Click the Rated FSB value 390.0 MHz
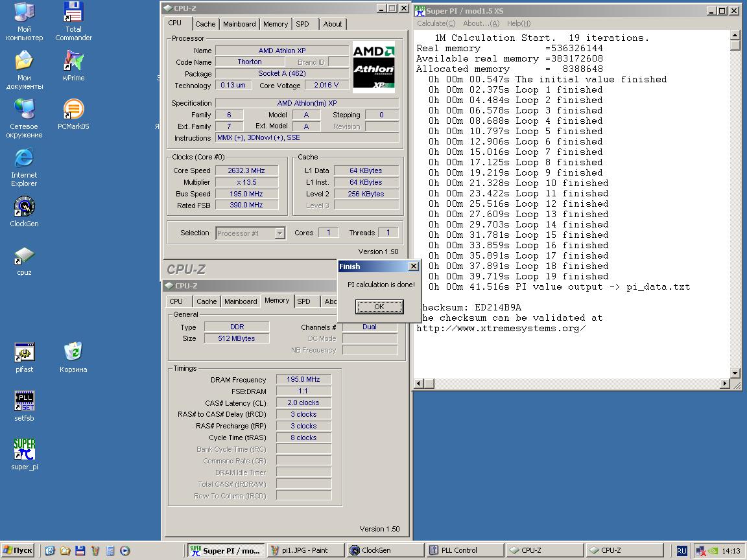 tap(246, 205)
